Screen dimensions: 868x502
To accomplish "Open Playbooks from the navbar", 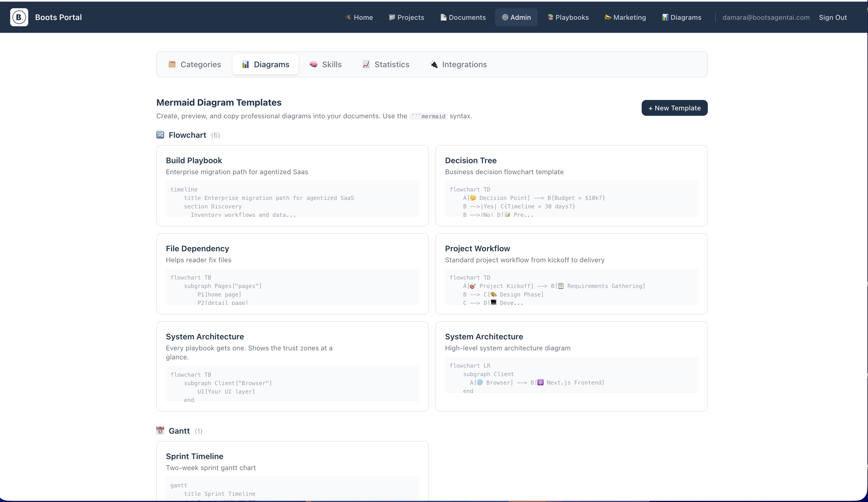I will pyautogui.click(x=568, y=17).
